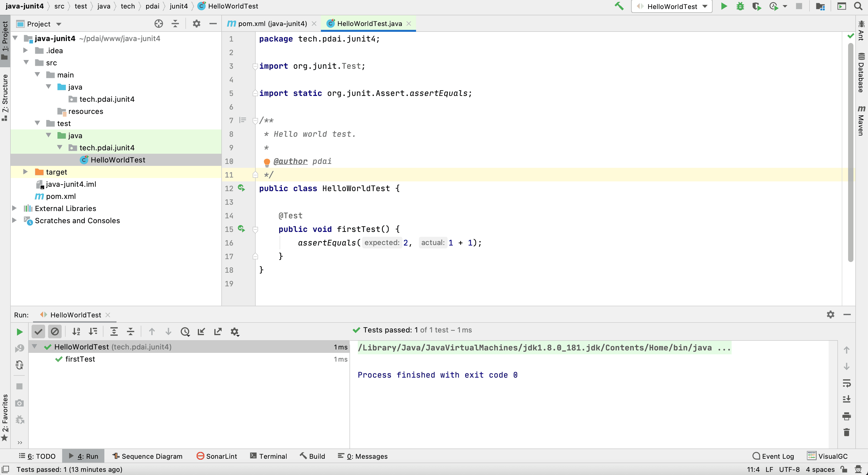
Task: Click the Debug bug icon in top toolbar
Action: [x=740, y=6]
